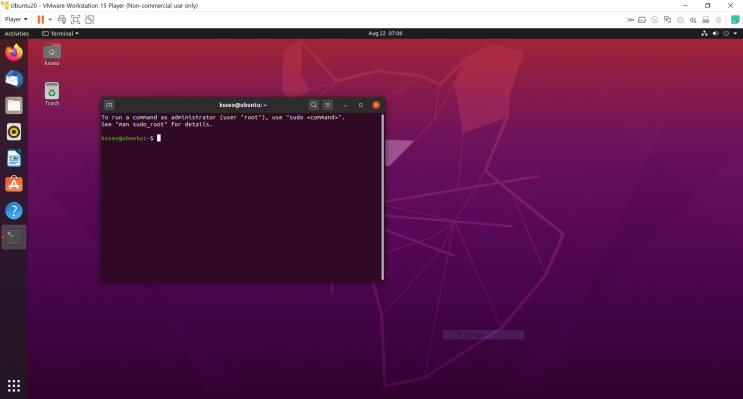Select the Trash desktop icon
The image size is (743, 399).
52,94
